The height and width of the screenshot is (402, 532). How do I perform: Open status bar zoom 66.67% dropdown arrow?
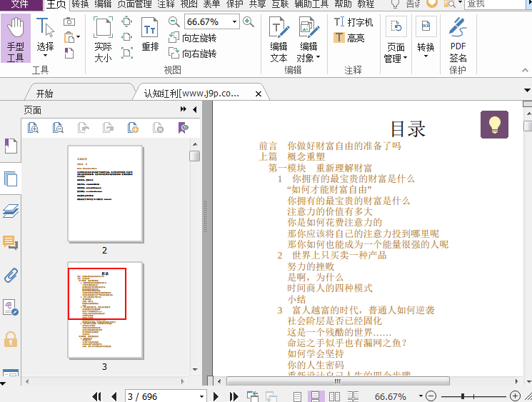[x=421, y=396]
